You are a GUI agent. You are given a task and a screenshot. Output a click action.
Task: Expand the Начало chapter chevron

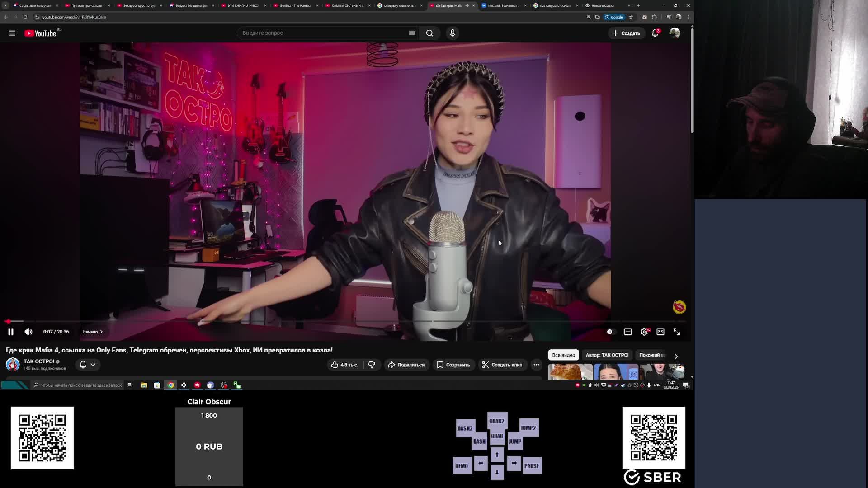pos(101,332)
